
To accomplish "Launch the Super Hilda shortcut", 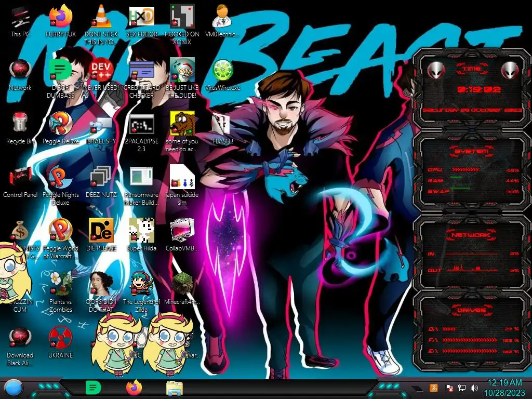I will [141, 230].
